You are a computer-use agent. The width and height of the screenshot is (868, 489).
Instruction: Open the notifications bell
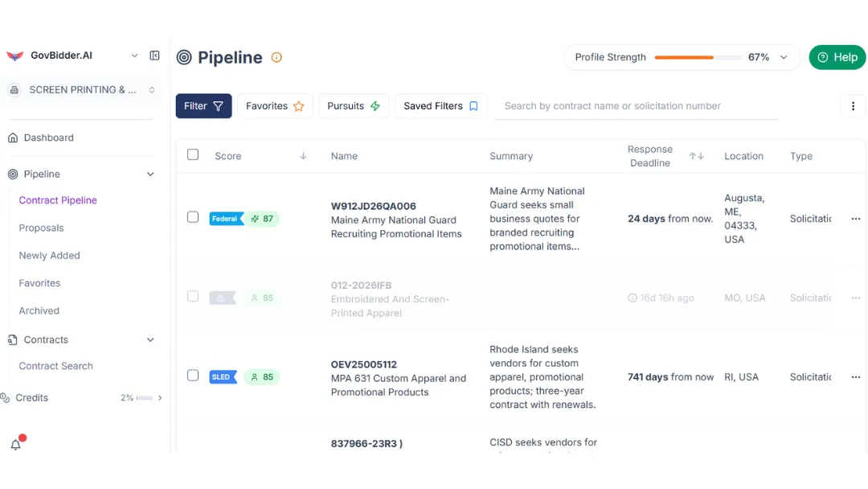15,445
